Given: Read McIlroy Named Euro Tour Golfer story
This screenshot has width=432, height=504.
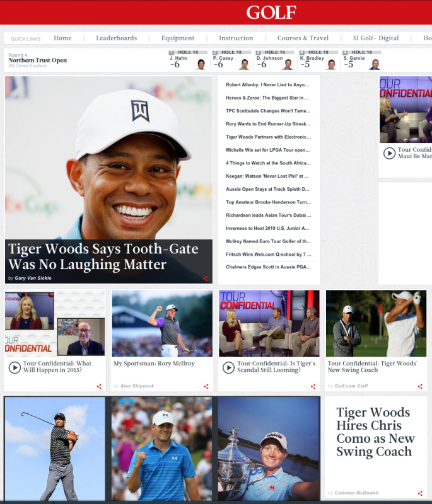Looking at the screenshot, I should (x=268, y=241).
